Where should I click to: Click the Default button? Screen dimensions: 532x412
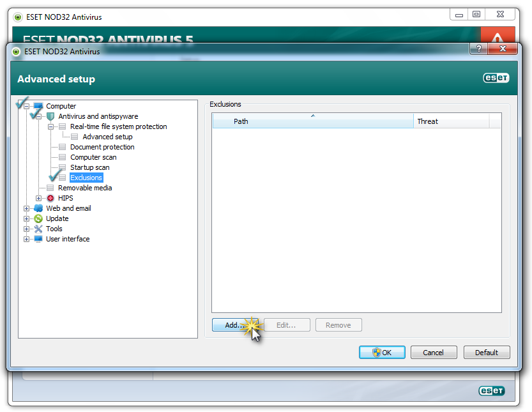coord(487,353)
